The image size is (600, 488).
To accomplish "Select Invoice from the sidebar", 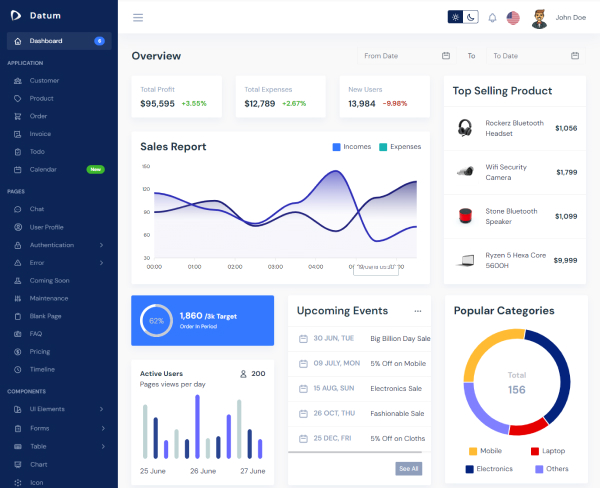I will 40,133.
